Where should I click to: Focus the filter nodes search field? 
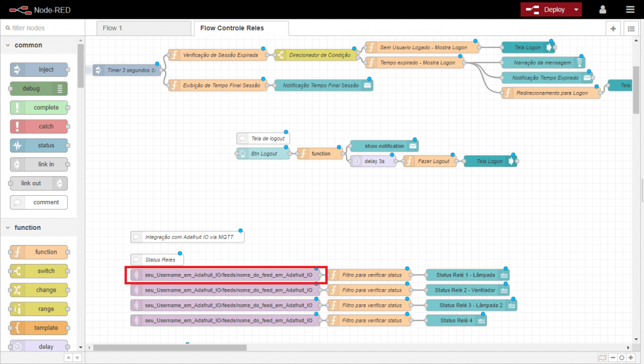pos(43,28)
